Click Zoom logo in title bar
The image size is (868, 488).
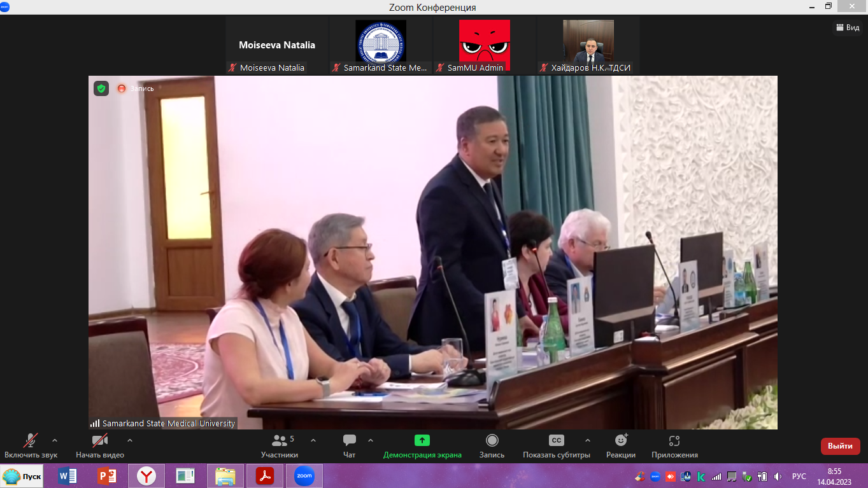6,6
